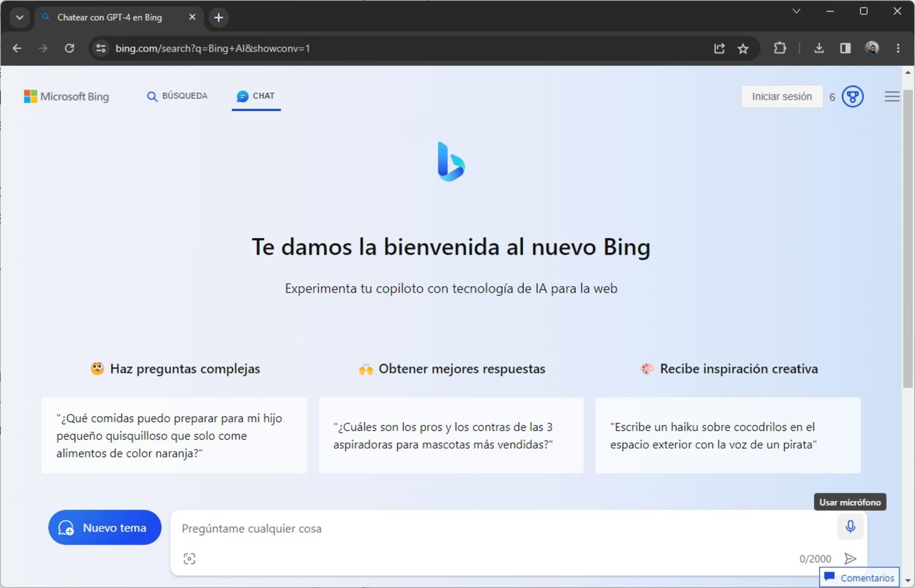Select the CHAT tab
Screen dimensions: 915x588
click(256, 96)
